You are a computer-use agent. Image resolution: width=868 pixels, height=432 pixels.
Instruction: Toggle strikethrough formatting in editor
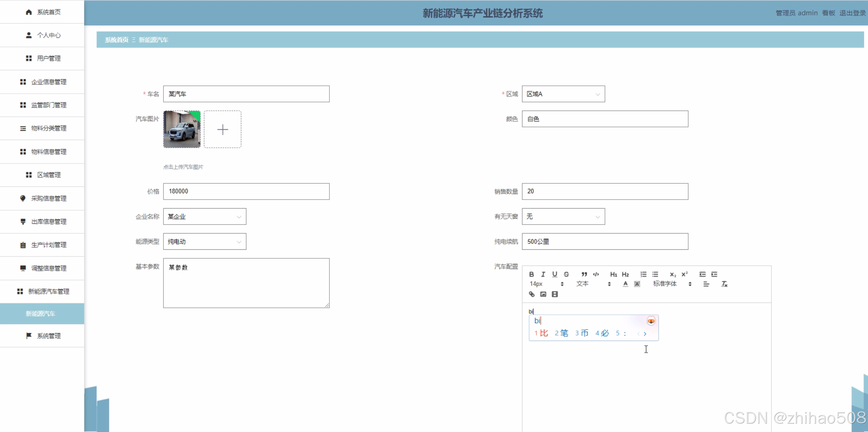coord(566,274)
